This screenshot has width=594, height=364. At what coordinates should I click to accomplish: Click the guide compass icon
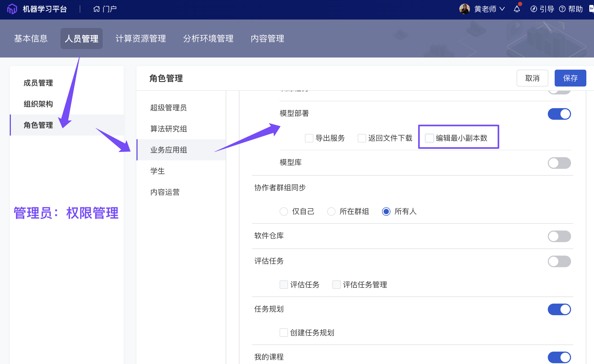coord(534,9)
